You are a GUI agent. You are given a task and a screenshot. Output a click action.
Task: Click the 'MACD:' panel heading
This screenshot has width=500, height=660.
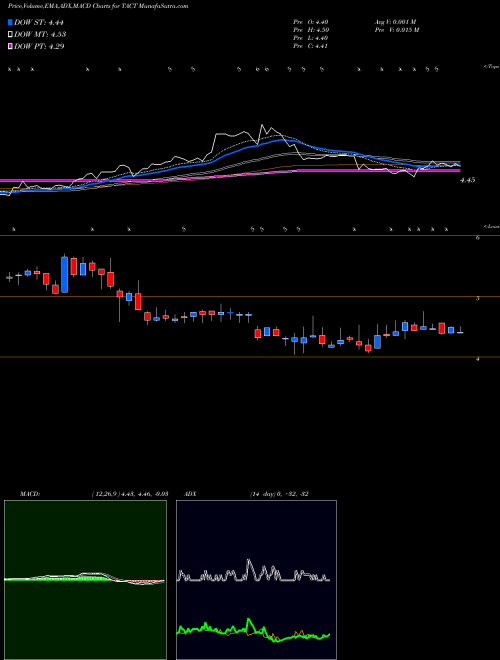click(x=30, y=494)
